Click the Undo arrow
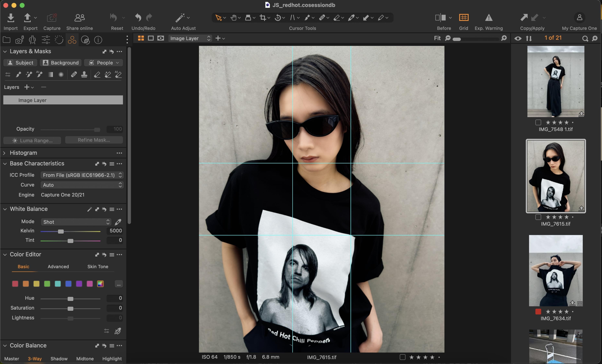The height and width of the screenshot is (364, 602). coord(138,18)
